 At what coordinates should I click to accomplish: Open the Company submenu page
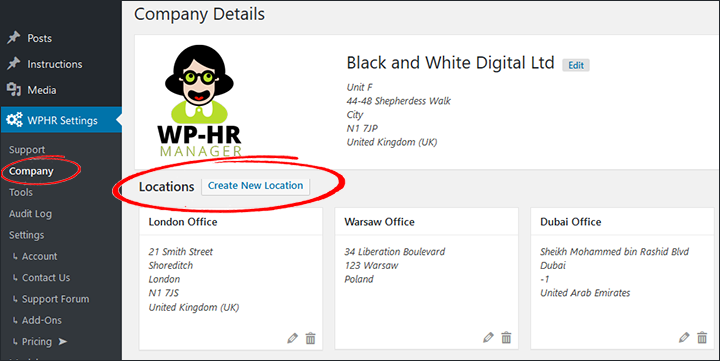[31, 171]
